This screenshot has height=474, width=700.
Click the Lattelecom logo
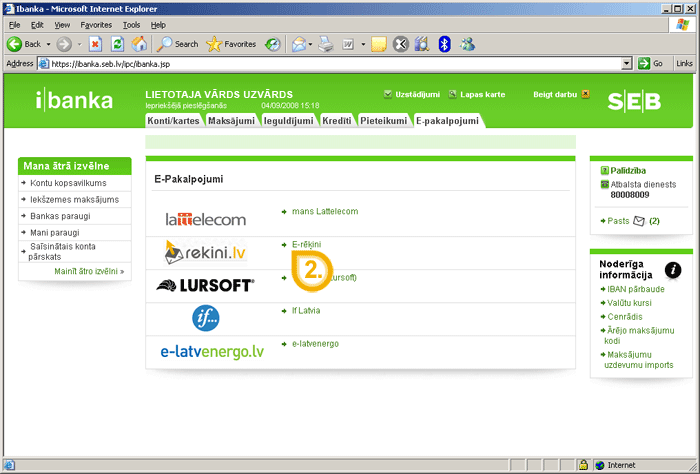pyautogui.click(x=206, y=219)
